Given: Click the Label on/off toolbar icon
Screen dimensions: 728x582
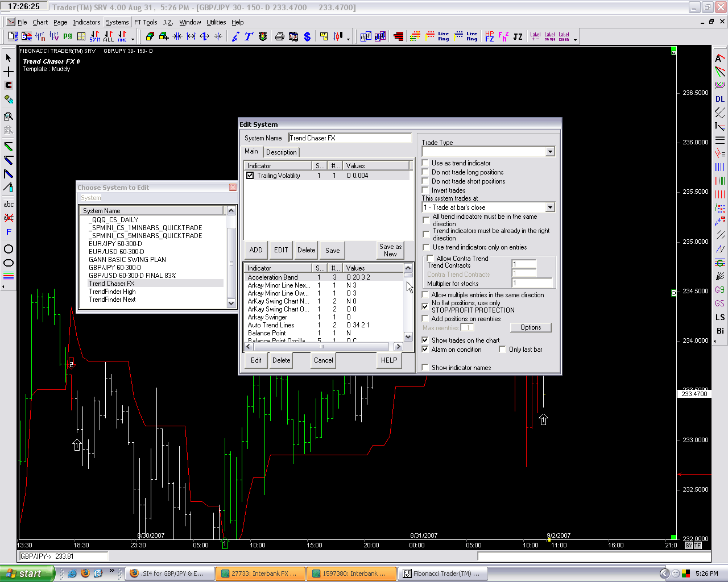Looking at the screenshot, I should coord(549,36).
